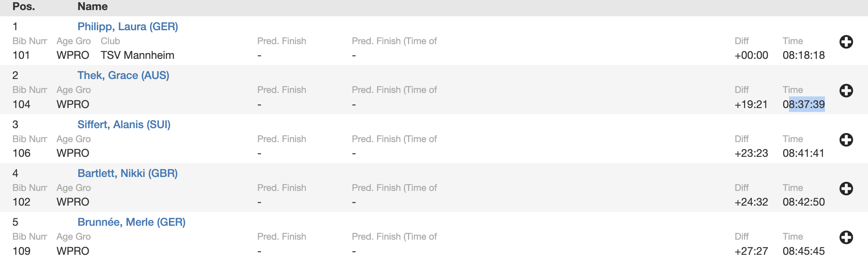Click the diff value +27:27
Viewport: 868px width, 261px height.
click(x=751, y=251)
